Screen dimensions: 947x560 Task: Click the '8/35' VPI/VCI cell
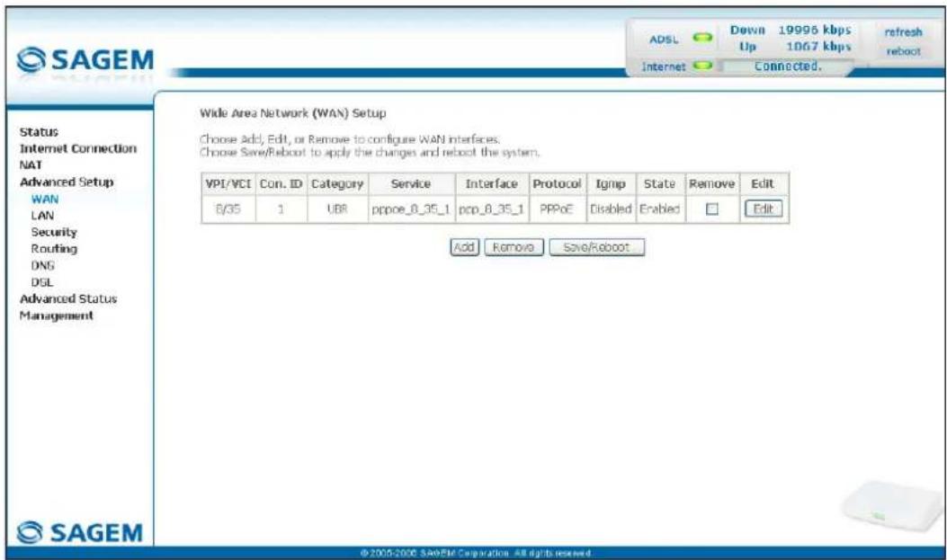click(x=228, y=209)
